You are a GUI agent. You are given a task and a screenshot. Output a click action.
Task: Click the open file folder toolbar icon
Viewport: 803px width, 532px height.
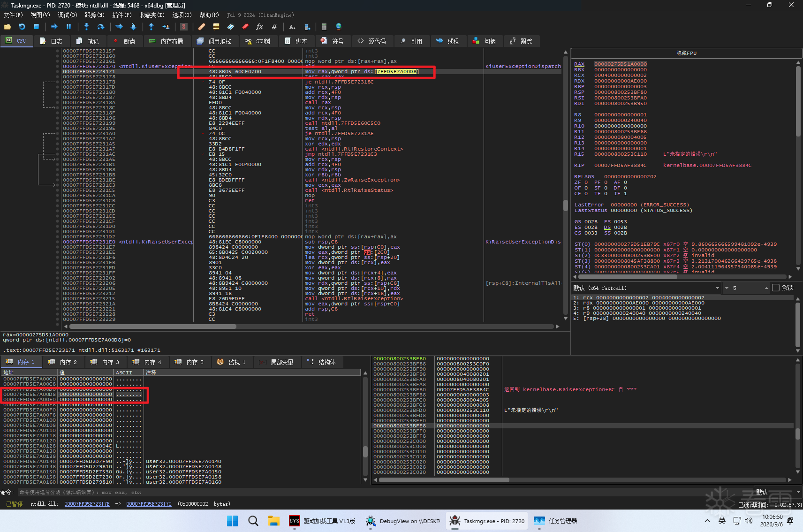click(8, 27)
